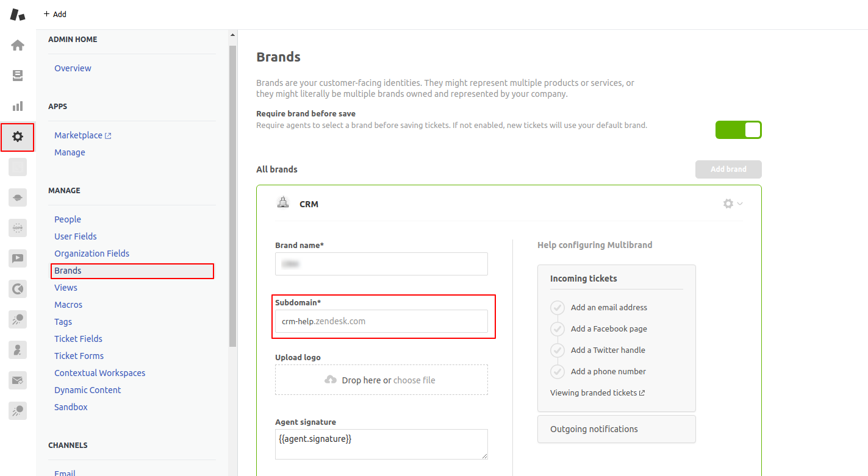Expand the Incoming tickets section header

pyautogui.click(x=584, y=279)
